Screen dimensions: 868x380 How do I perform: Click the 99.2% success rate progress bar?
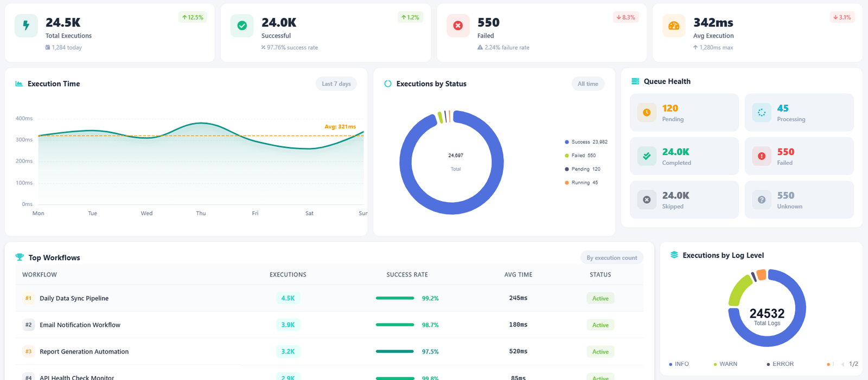click(x=395, y=298)
